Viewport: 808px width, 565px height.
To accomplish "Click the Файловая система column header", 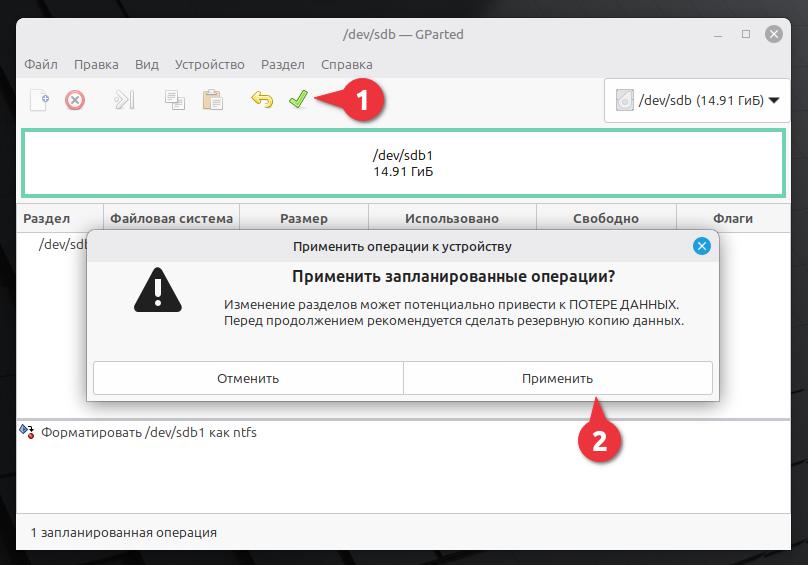I will tap(172, 219).
